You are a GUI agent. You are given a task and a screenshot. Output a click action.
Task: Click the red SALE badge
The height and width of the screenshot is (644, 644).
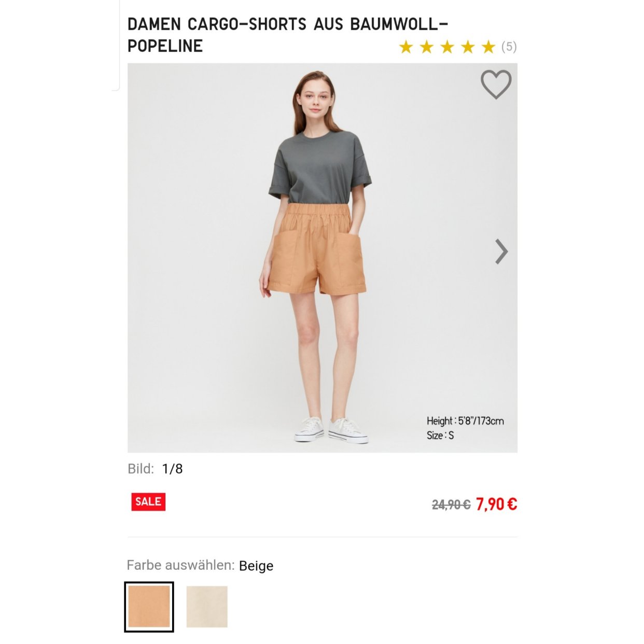[x=148, y=501]
